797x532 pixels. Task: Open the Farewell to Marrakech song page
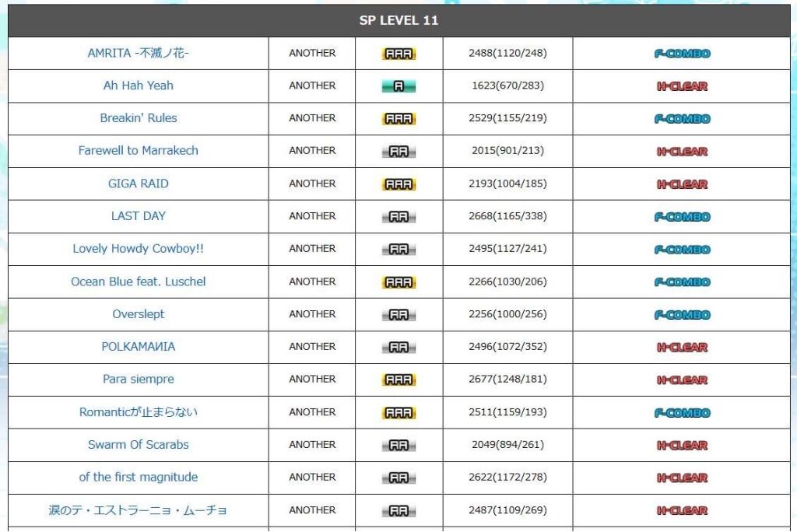[x=139, y=150]
